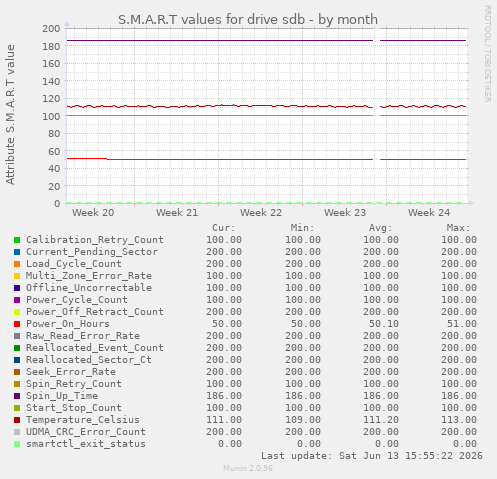Click the Last update timestamp text
This screenshot has height=479, width=497.
coord(372,456)
